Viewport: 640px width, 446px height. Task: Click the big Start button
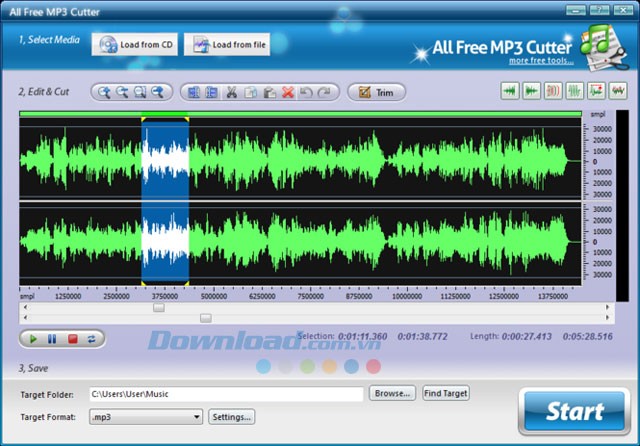574,411
